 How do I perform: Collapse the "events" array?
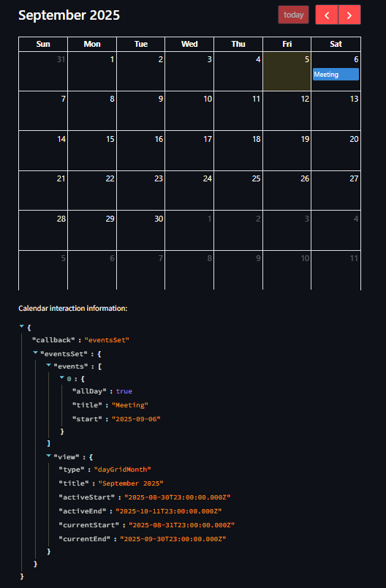click(x=49, y=365)
